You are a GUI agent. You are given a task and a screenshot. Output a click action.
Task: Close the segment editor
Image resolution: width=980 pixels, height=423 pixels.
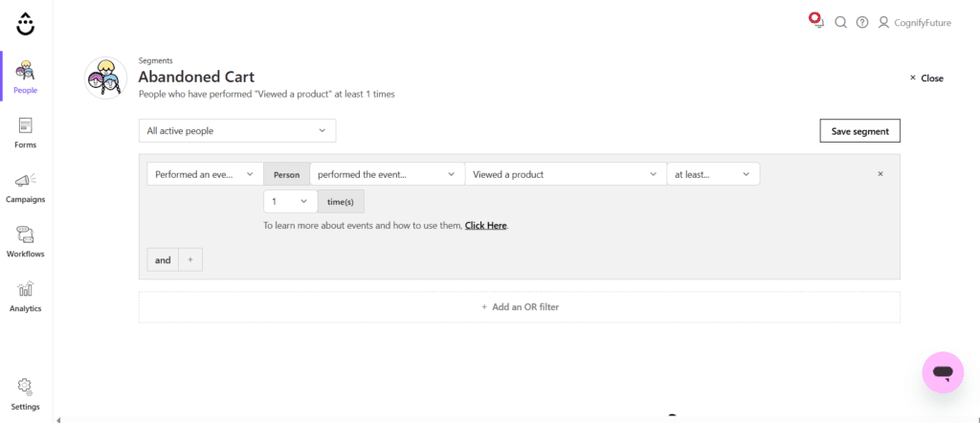926,78
